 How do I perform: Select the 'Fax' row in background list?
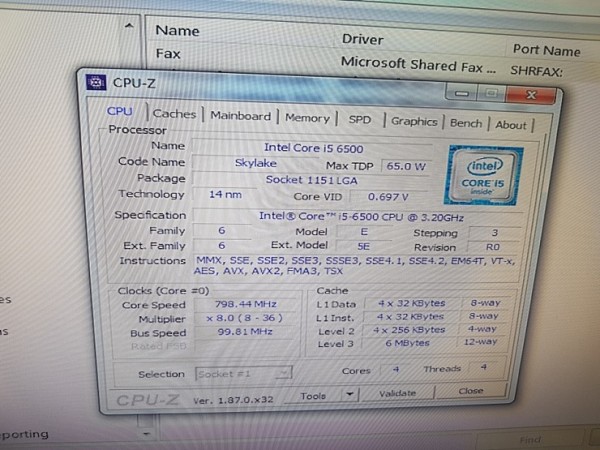pyautogui.click(x=168, y=54)
